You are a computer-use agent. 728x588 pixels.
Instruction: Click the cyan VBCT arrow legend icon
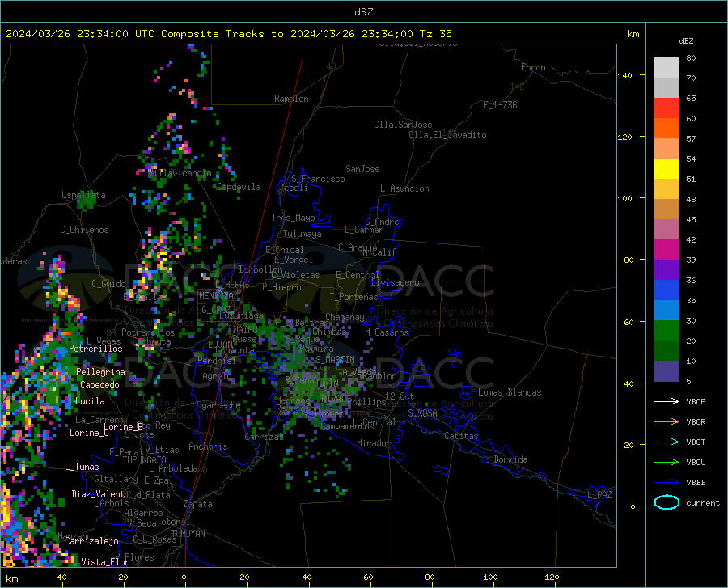click(x=667, y=442)
